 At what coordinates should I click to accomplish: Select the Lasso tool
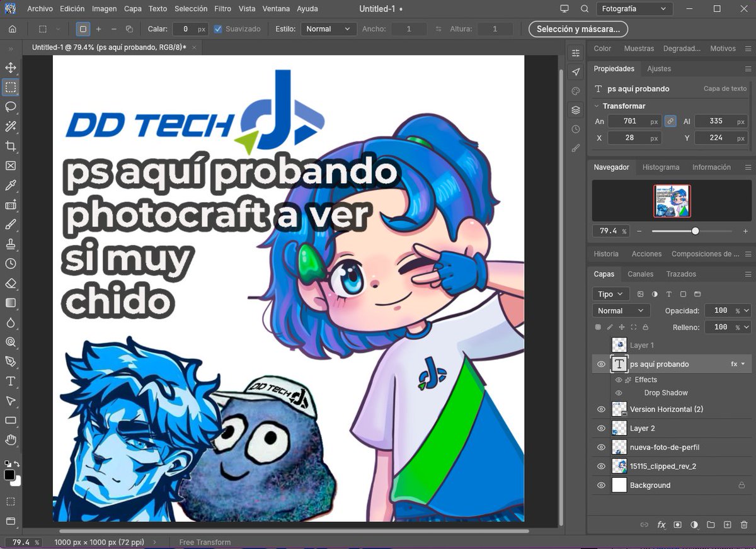11,107
